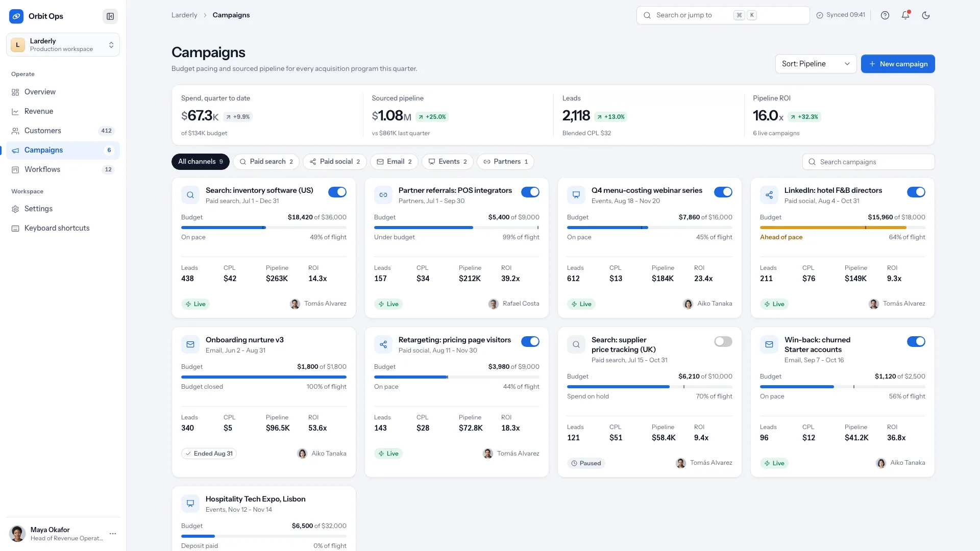Click the Win-back churned email icon

(x=769, y=344)
